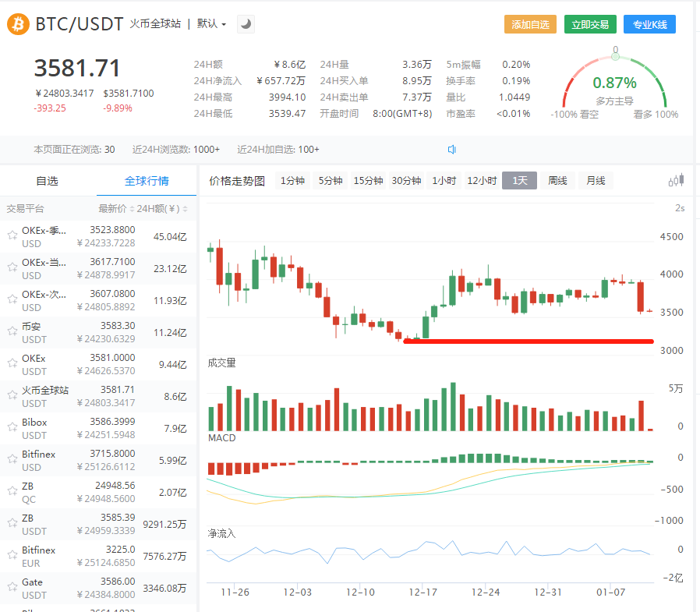The image size is (700, 612).
Task: Click the 成交量 volume chart label
Action: tap(221, 363)
